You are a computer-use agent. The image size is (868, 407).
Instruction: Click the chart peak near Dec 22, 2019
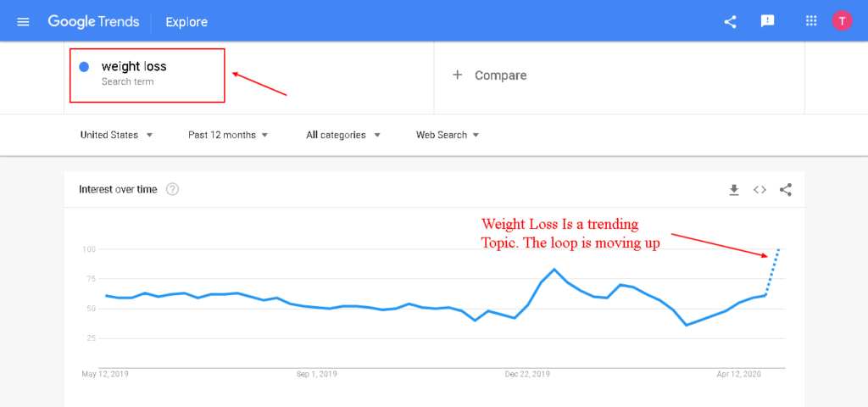tap(554, 269)
